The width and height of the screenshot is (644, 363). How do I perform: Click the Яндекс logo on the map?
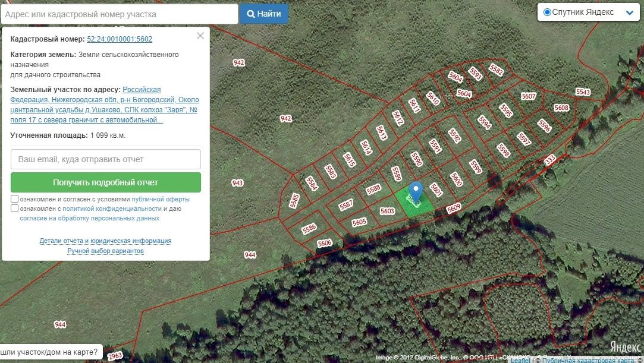click(625, 347)
